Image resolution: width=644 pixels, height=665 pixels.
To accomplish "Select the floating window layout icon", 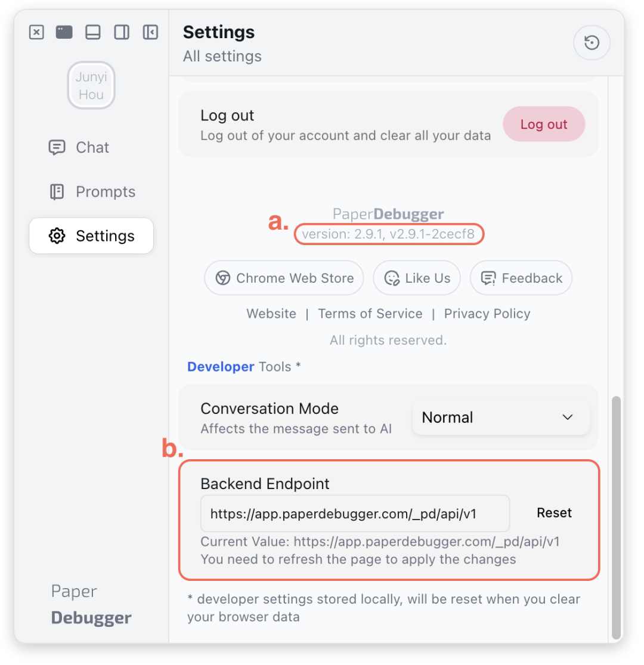I will click(x=64, y=32).
